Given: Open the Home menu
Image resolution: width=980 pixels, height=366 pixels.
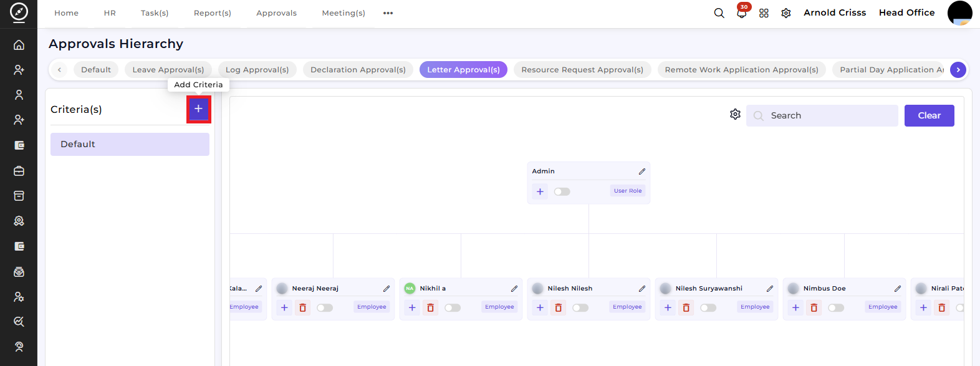Looking at the screenshot, I should (66, 13).
